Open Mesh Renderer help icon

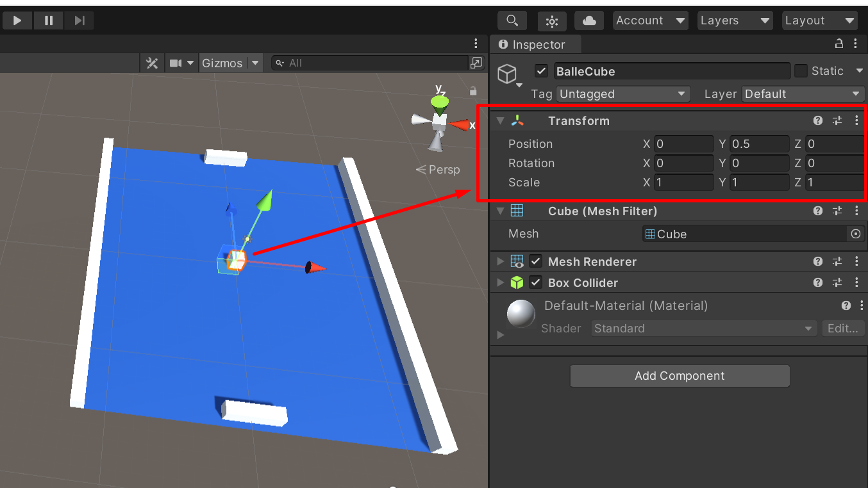(x=818, y=261)
